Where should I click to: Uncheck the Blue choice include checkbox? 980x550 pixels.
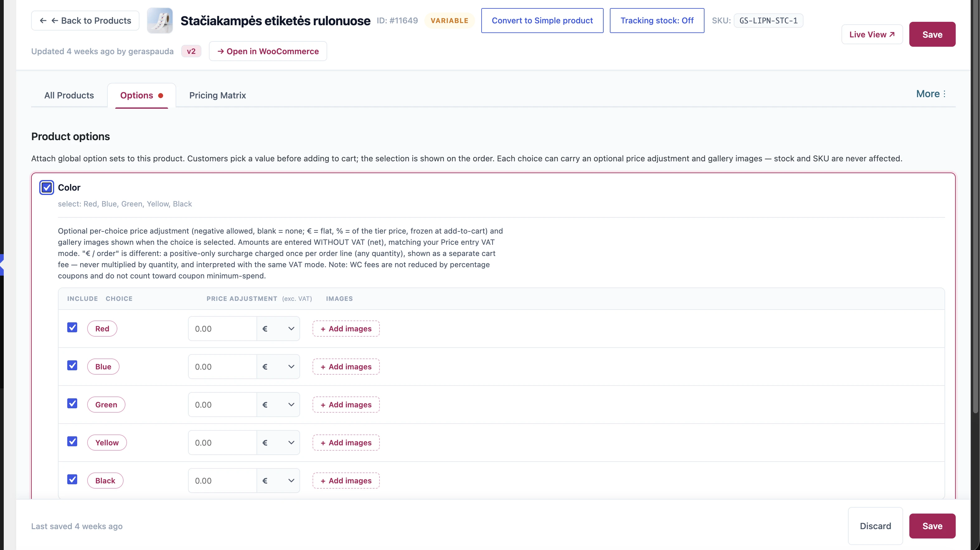click(72, 365)
